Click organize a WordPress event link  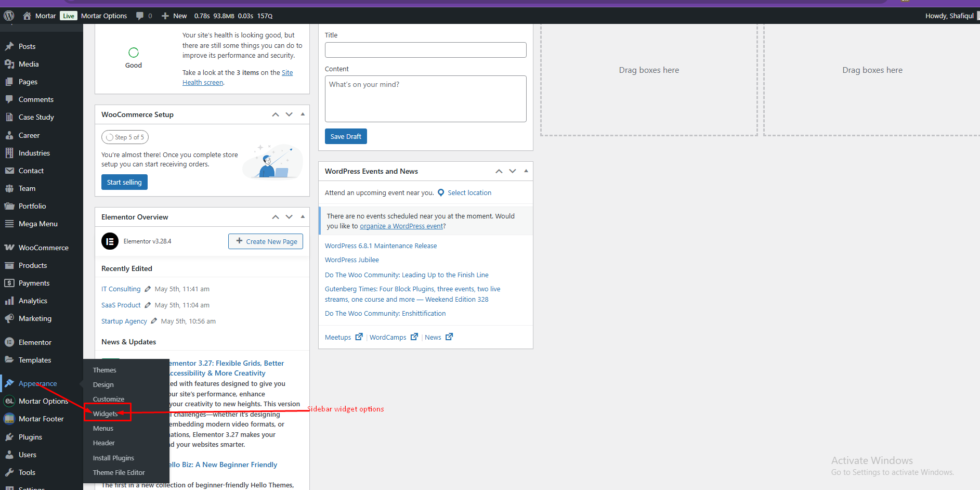(401, 226)
